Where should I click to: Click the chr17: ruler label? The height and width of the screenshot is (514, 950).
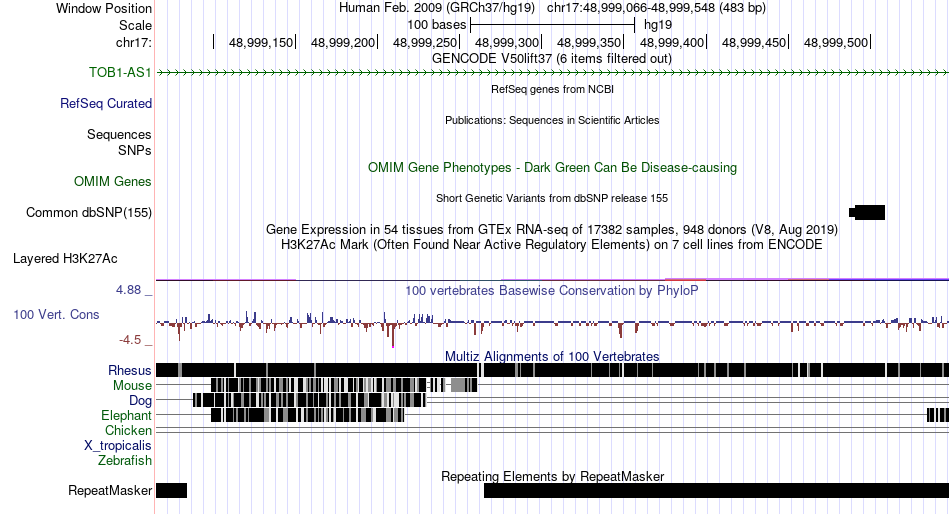[133, 42]
